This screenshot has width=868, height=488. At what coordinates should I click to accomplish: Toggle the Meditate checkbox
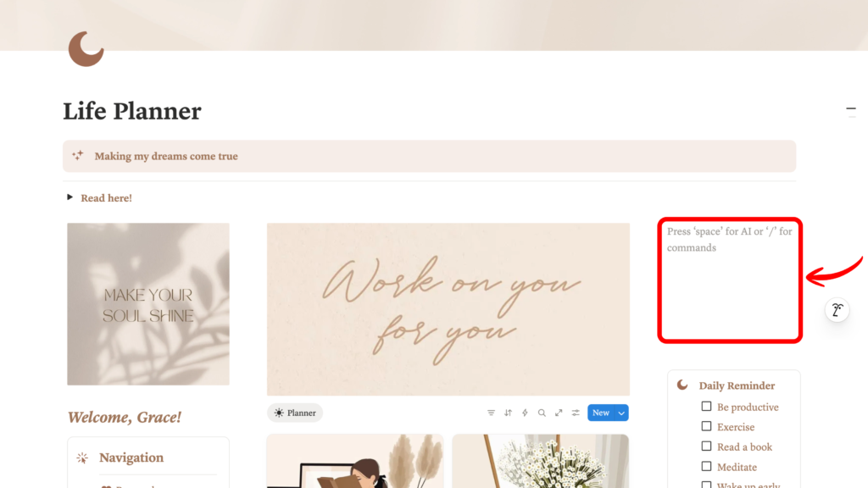(706, 467)
